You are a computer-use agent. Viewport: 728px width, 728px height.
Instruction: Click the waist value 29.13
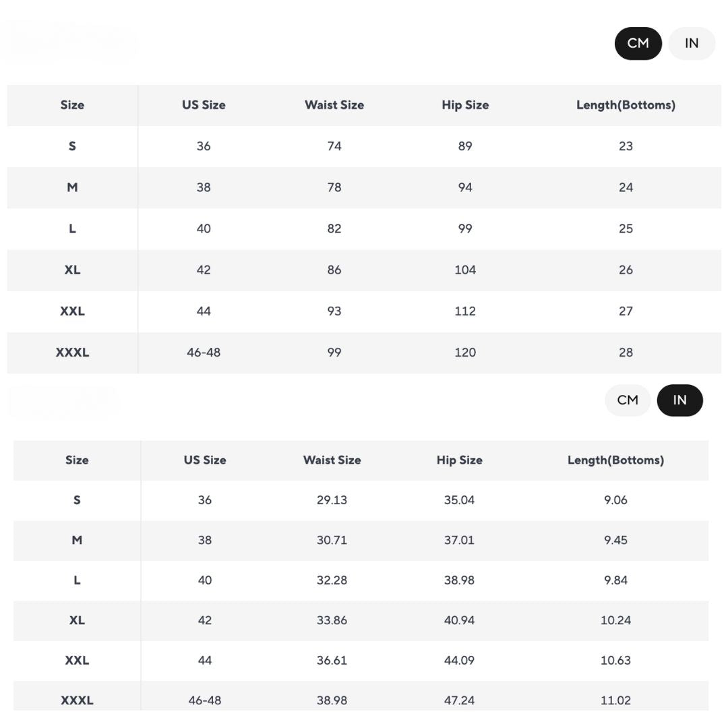click(332, 500)
